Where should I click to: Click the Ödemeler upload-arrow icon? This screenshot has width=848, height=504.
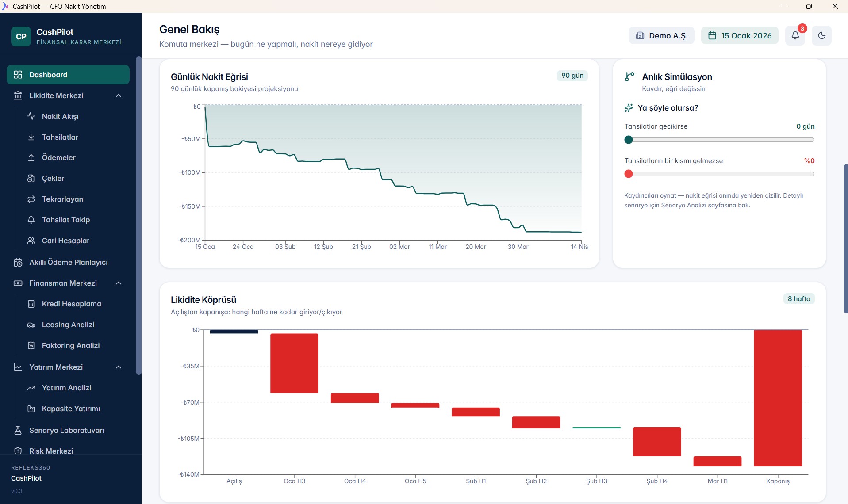point(31,157)
